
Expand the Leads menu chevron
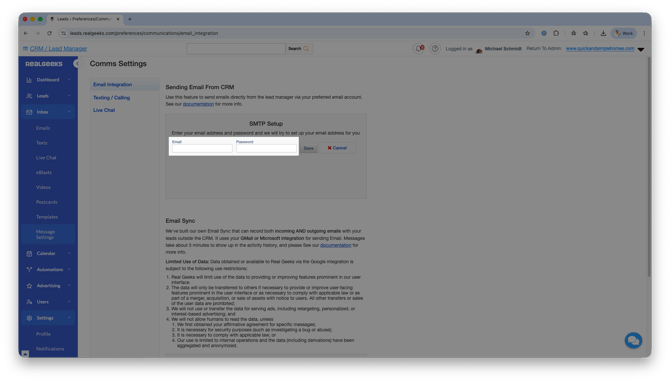coord(69,96)
